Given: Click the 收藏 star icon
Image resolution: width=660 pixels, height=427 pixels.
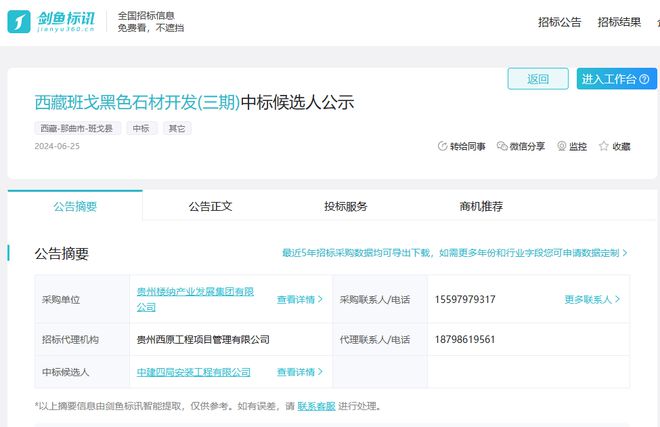Looking at the screenshot, I should click(x=604, y=146).
